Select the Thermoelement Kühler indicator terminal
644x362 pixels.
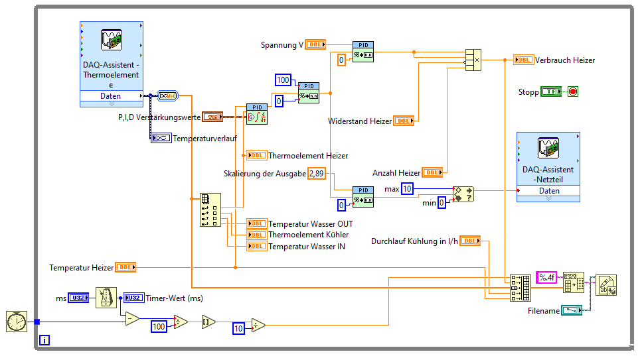click(x=257, y=235)
